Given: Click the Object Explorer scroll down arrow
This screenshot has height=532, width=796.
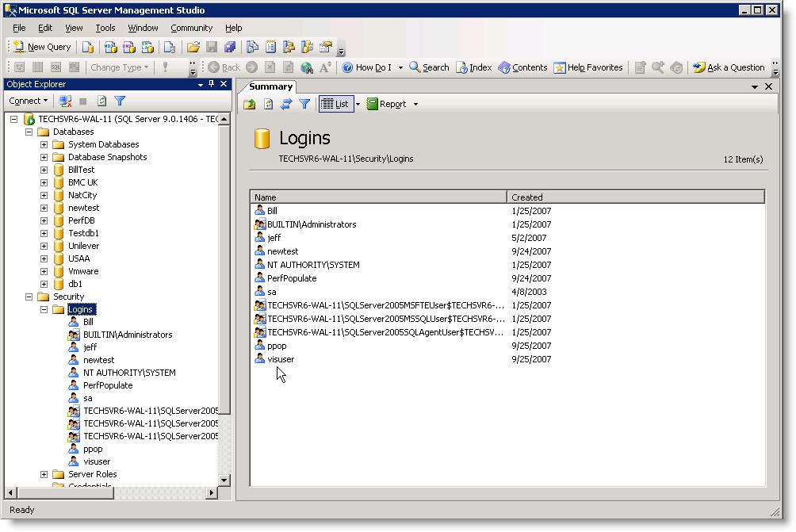Looking at the screenshot, I should pos(224,480).
